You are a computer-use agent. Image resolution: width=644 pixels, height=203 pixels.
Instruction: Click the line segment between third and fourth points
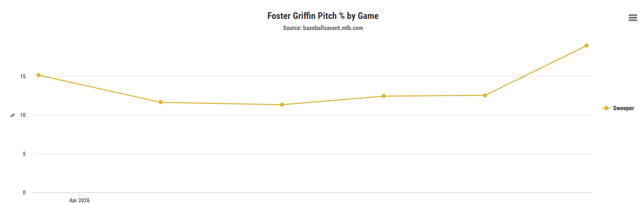(x=333, y=101)
